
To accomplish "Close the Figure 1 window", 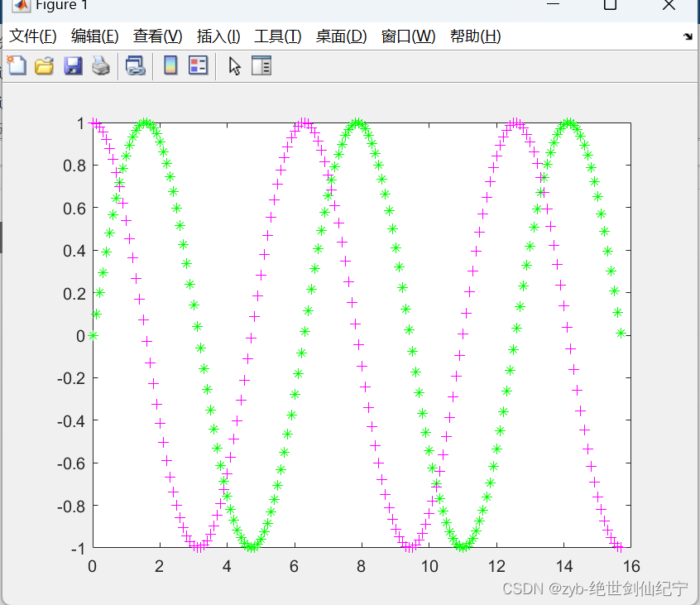I will click(x=669, y=4).
